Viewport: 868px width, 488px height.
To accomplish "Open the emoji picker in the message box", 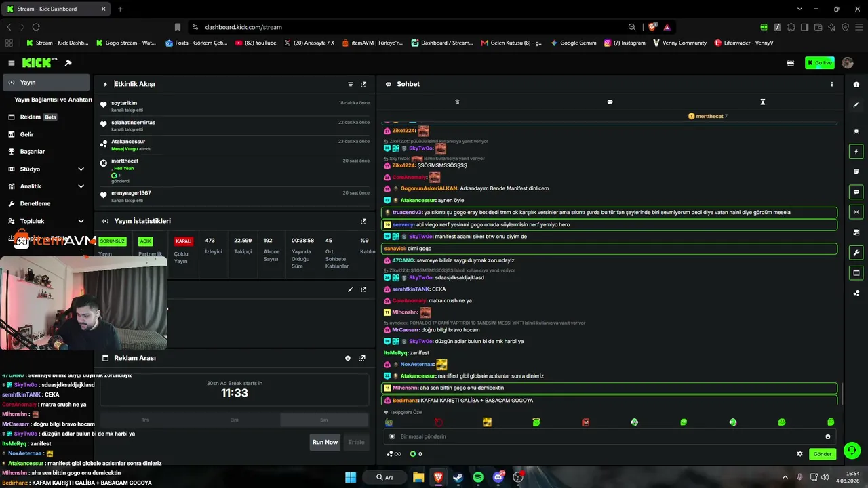I will (828, 436).
